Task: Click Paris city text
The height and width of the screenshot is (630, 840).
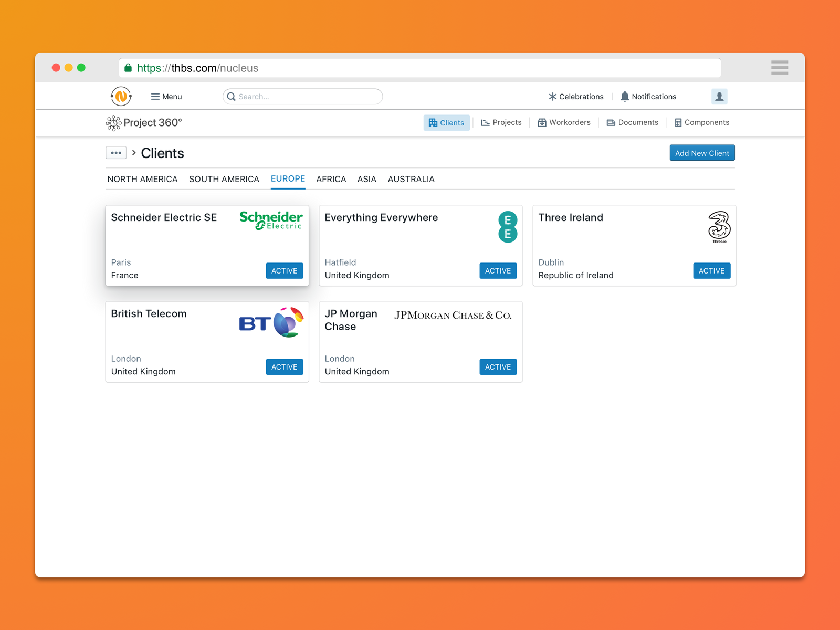Action: 121,262
